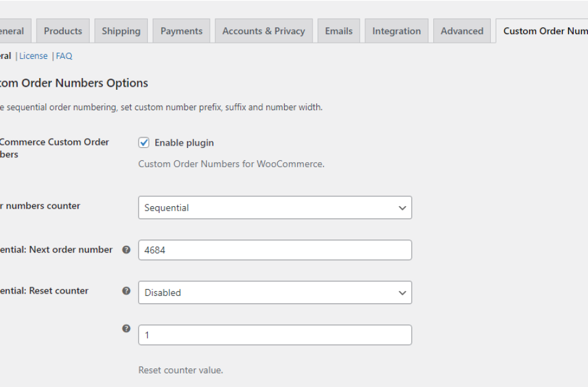Open the Sequential Reset counter dropdown
This screenshot has width=588, height=387.
point(274,292)
